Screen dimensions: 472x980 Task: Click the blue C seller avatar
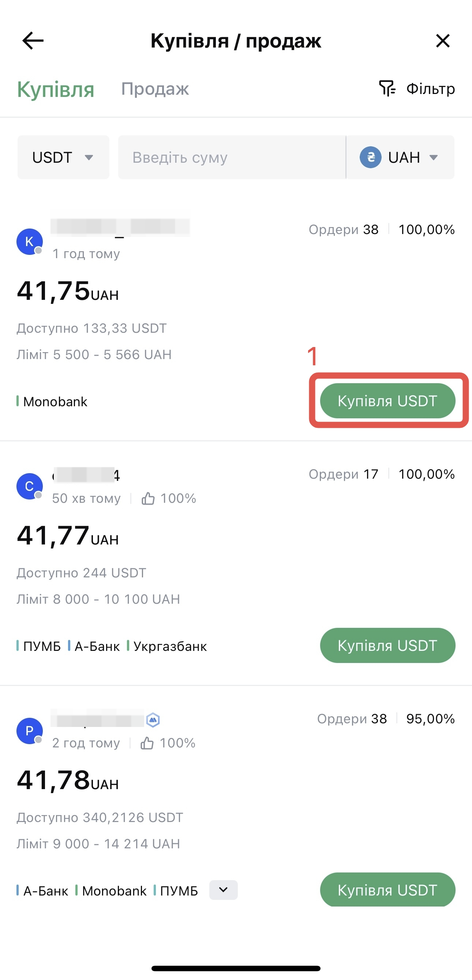(x=29, y=486)
